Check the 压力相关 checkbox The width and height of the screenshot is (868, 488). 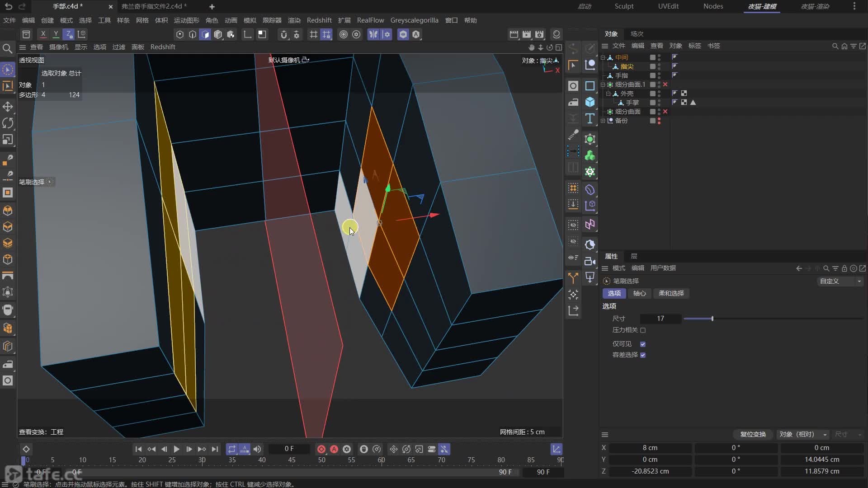[x=642, y=330]
